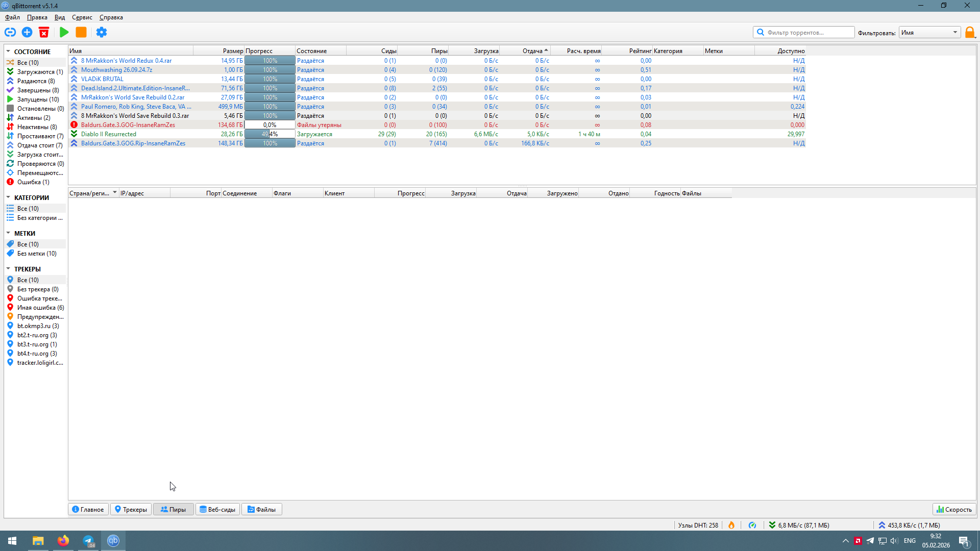Sort torrents by Отдача column header
The image size is (980, 551).
(x=525, y=51)
